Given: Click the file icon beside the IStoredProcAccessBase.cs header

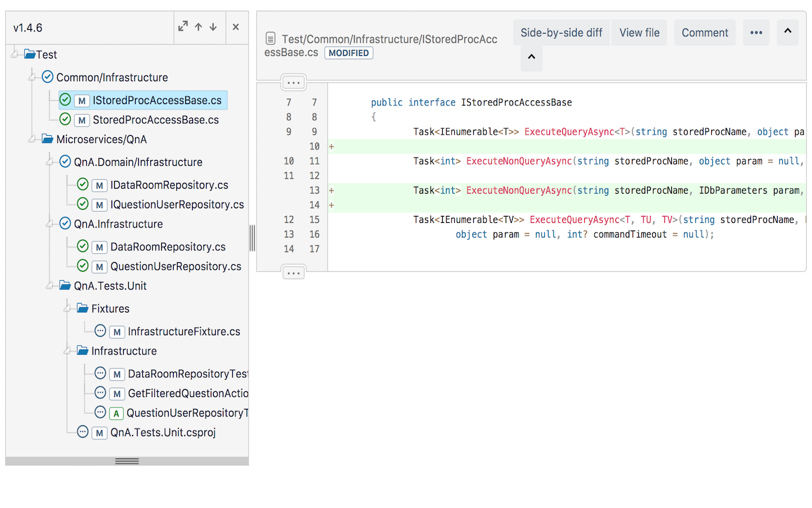Looking at the screenshot, I should (x=272, y=37).
